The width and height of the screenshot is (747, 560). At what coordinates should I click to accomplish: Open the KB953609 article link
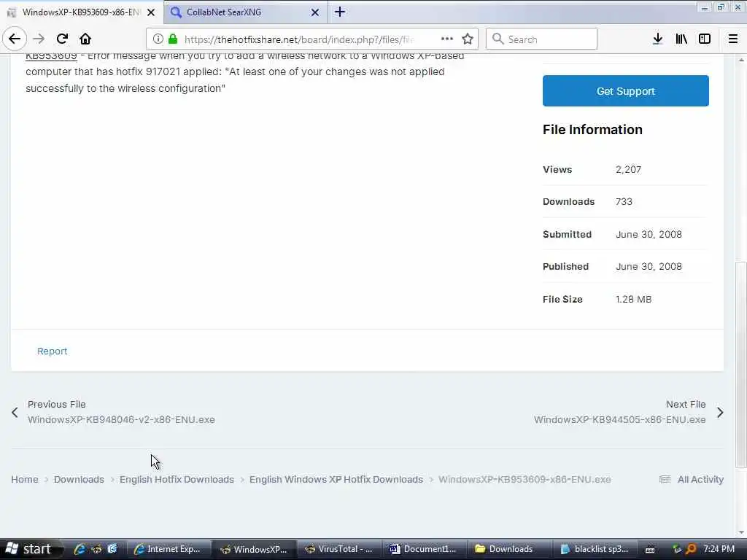(52, 55)
